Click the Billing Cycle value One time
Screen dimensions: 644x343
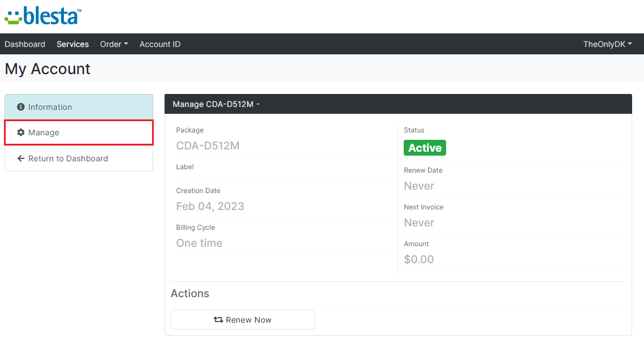[x=199, y=243]
